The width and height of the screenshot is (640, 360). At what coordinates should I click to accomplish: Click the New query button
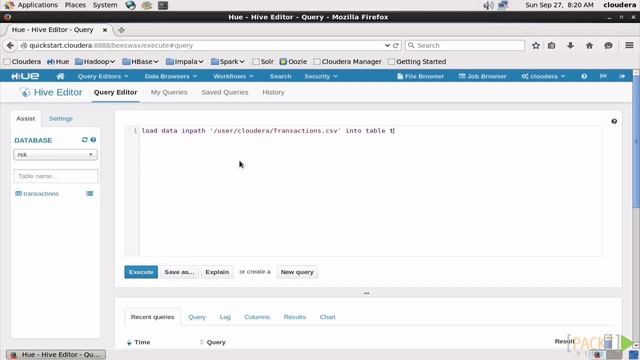(x=297, y=272)
